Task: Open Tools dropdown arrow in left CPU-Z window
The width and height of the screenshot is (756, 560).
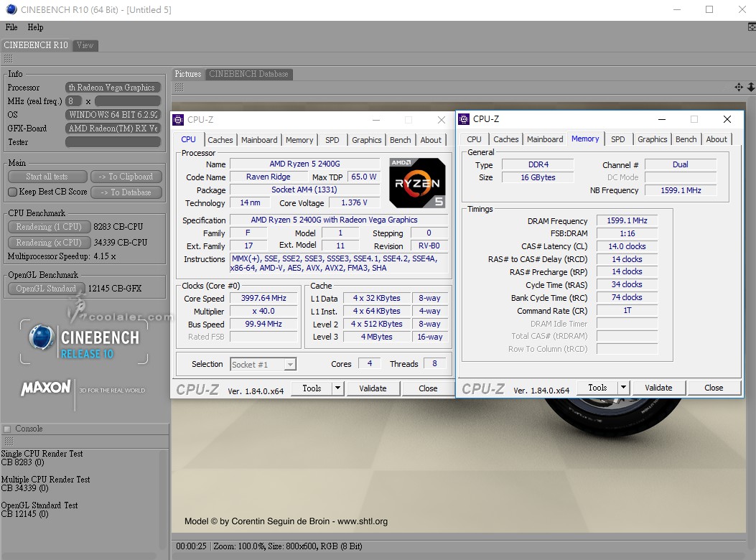Action: pos(338,388)
